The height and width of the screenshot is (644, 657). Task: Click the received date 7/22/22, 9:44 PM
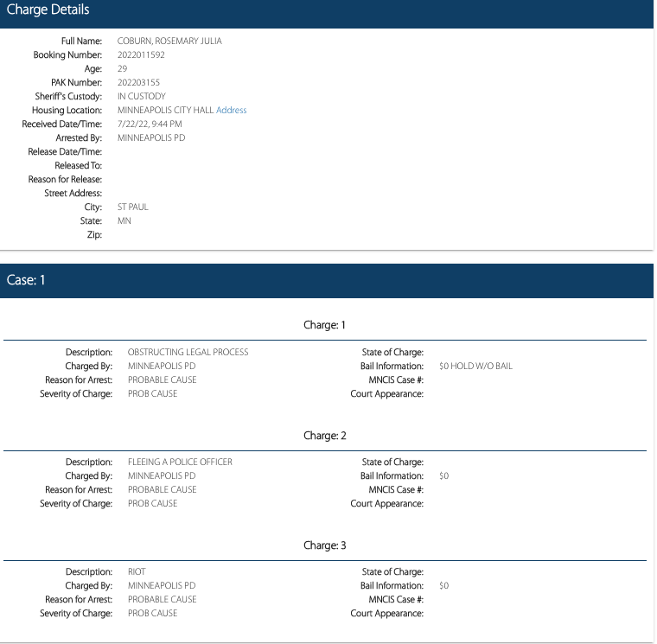coord(150,124)
